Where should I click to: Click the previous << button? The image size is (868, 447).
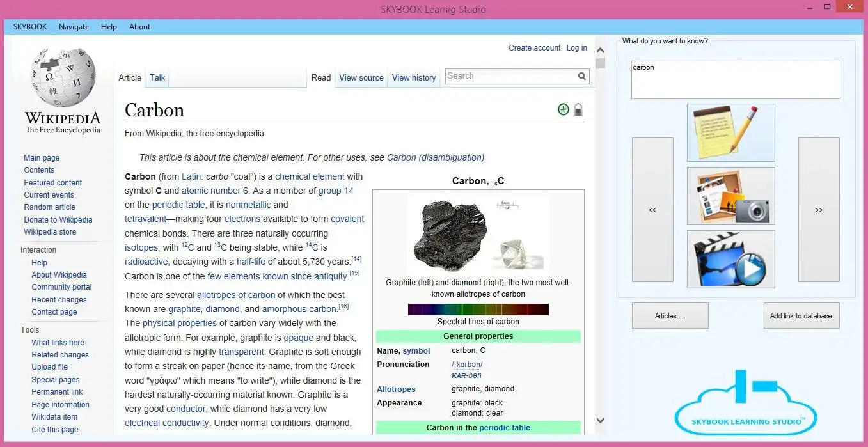tap(652, 210)
